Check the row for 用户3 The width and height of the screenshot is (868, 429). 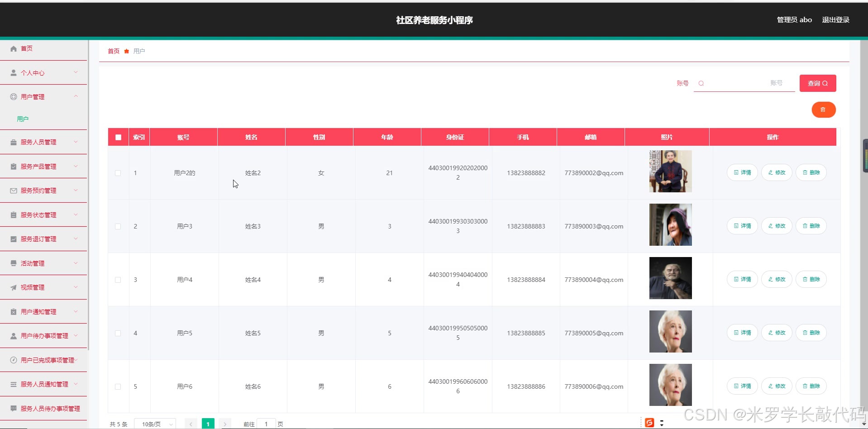click(x=118, y=226)
